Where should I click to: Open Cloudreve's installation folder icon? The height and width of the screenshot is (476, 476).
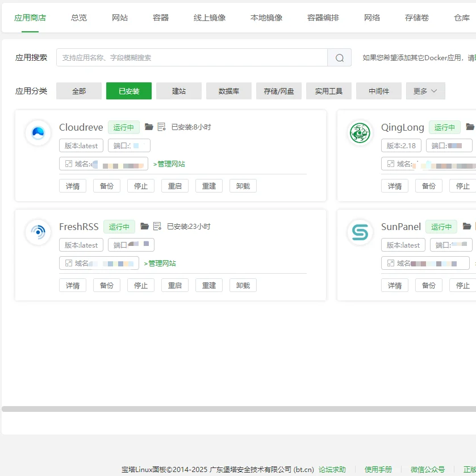click(149, 127)
